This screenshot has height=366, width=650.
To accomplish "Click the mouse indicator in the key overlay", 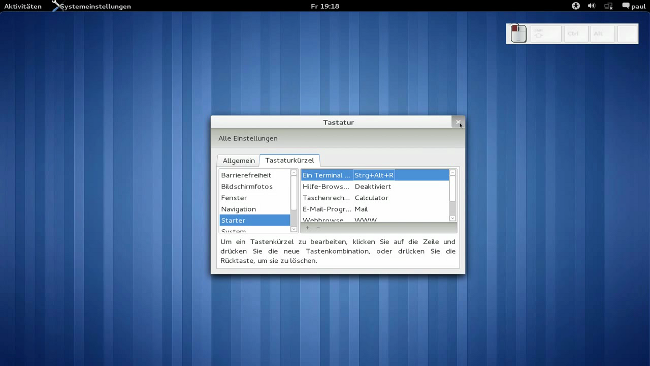I will coord(518,34).
